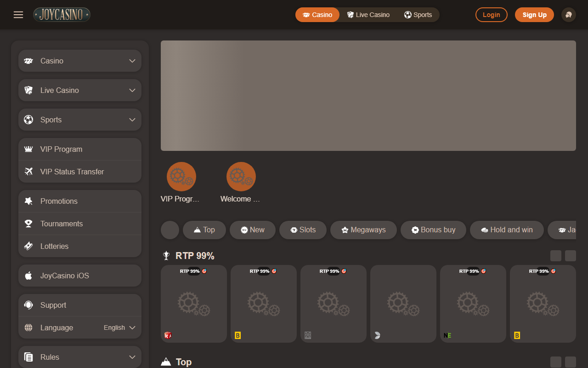Select the Megaways category filter

click(x=363, y=230)
